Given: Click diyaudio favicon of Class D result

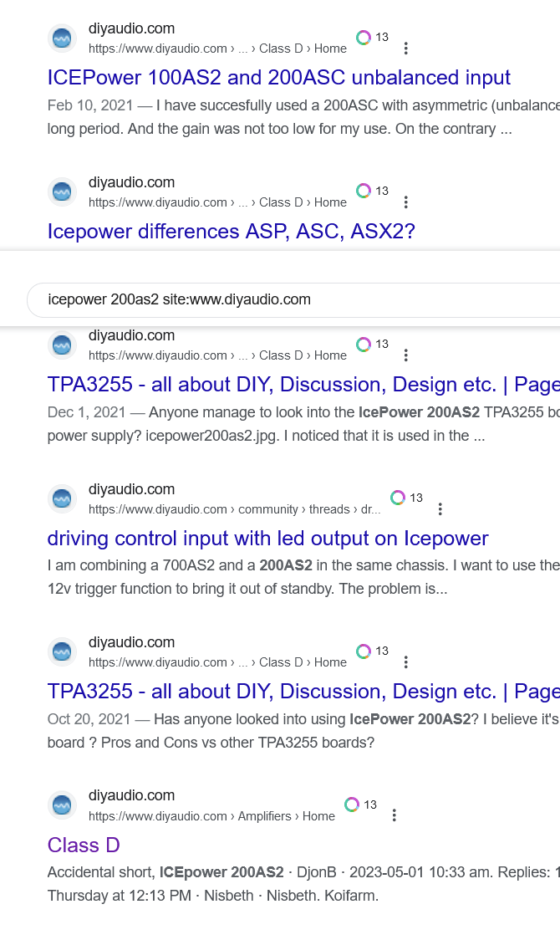Looking at the screenshot, I should (x=63, y=805).
